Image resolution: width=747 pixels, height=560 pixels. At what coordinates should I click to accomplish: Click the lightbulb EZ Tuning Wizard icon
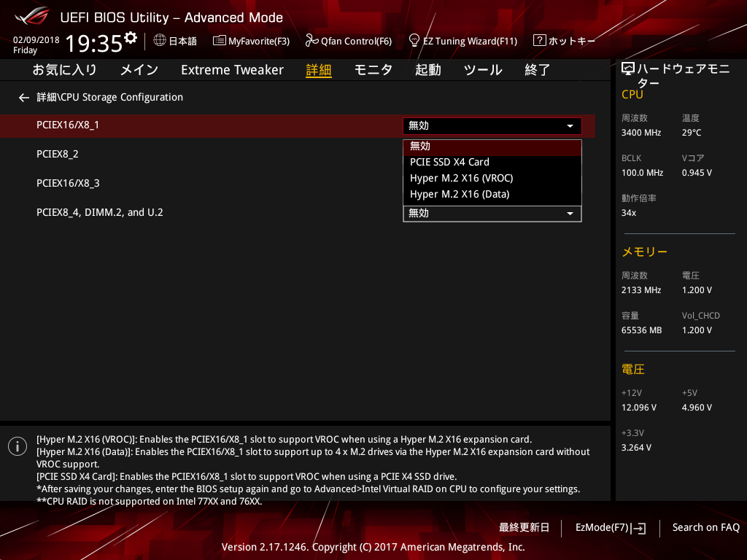(x=414, y=41)
